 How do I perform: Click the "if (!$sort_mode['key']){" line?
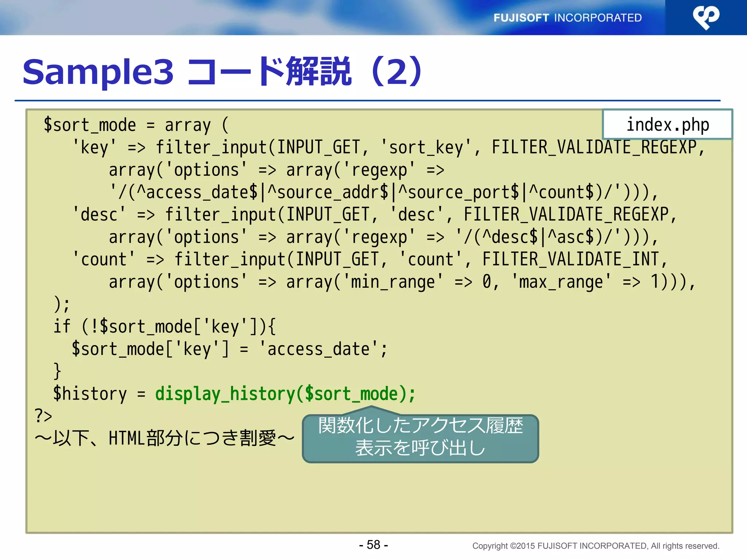(x=165, y=326)
